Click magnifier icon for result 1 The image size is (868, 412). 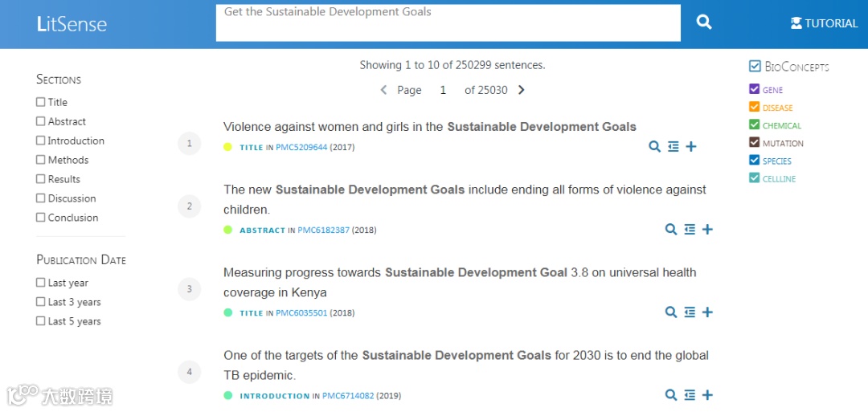[x=655, y=147]
